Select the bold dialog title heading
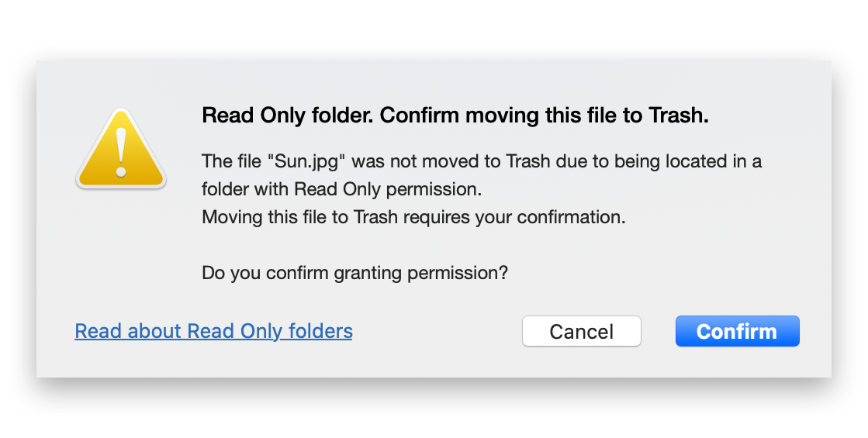This screenshot has width=868, height=438. pos(455,115)
